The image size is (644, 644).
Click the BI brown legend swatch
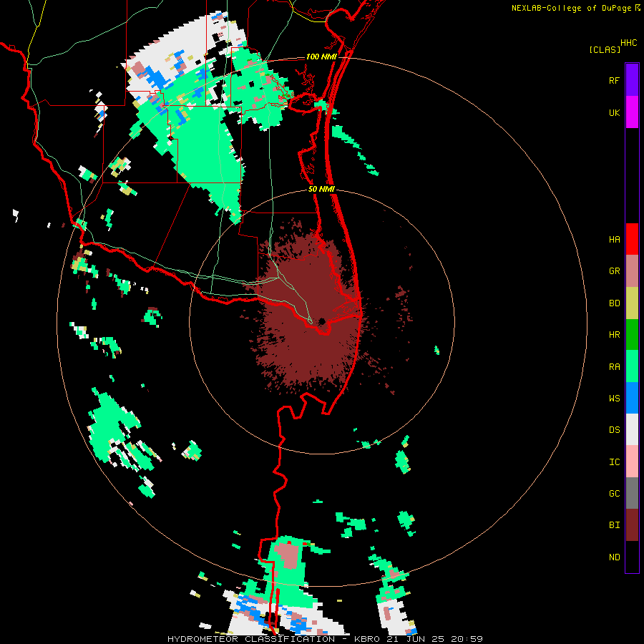tap(632, 525)
